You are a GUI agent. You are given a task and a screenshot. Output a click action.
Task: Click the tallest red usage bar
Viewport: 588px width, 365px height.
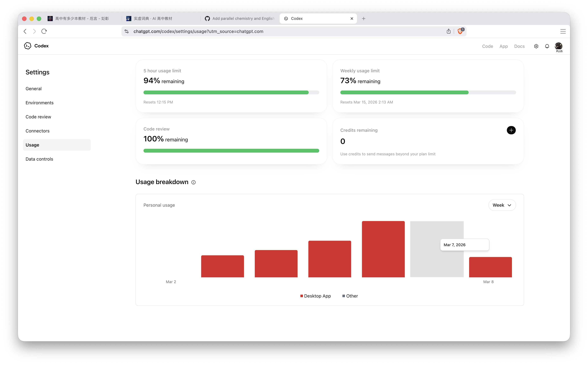pyautogui.click(x=383, y=249)
